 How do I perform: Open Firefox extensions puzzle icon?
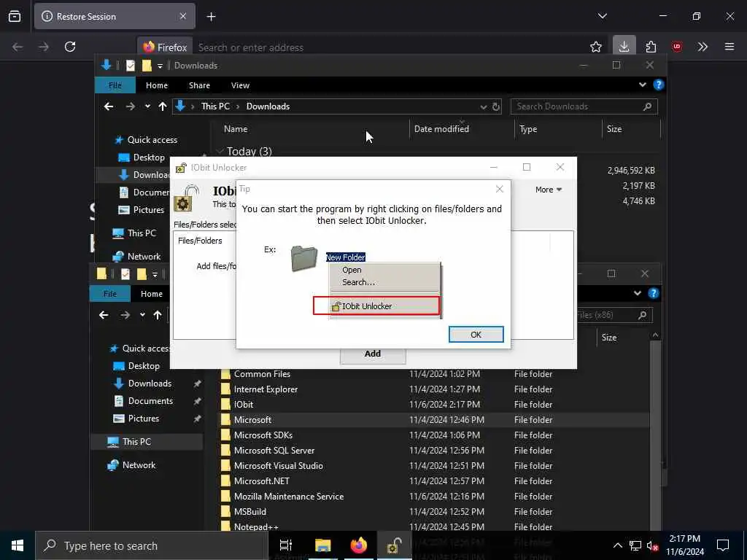651,47
